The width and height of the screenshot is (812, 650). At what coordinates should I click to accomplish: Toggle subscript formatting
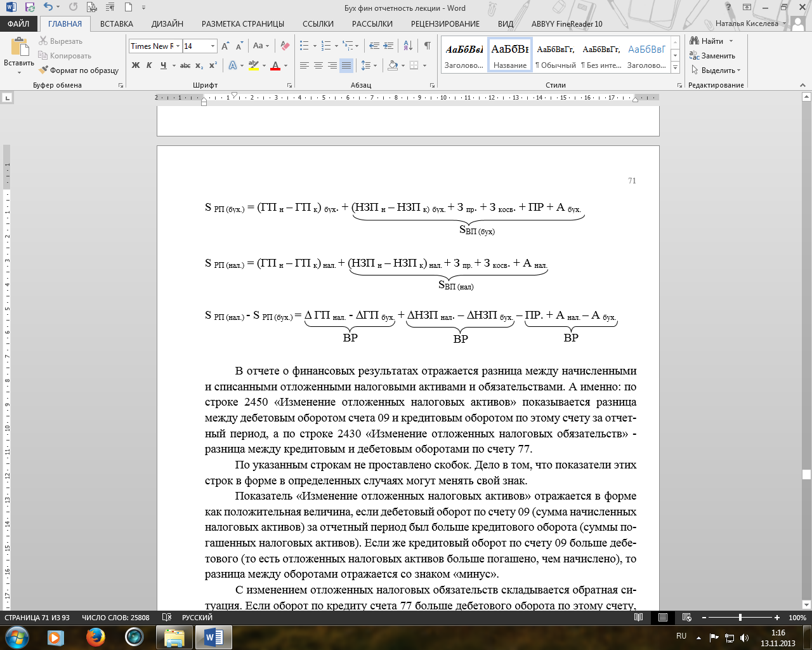199,65
